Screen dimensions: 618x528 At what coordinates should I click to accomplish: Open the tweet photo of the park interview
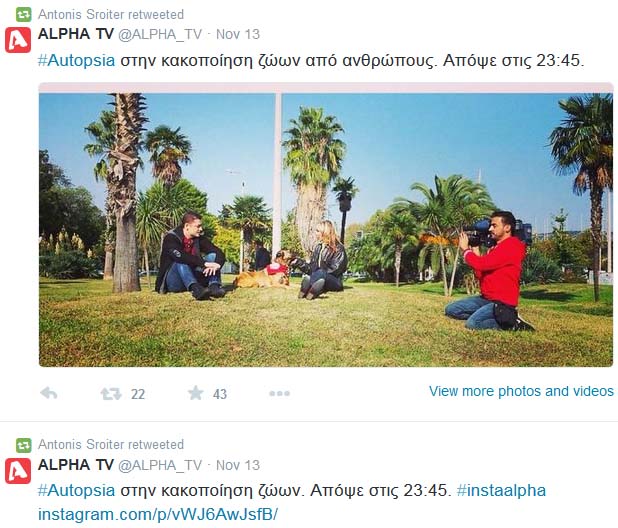pos(326,225)
